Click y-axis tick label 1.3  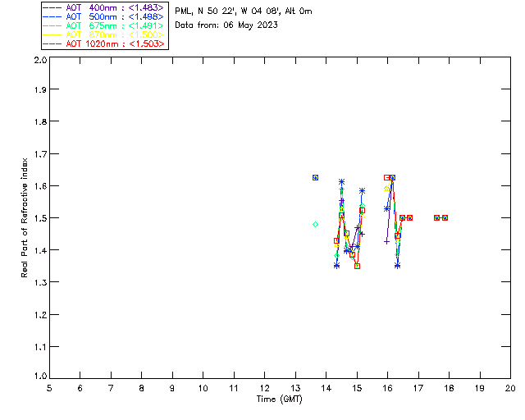[40, 282]
